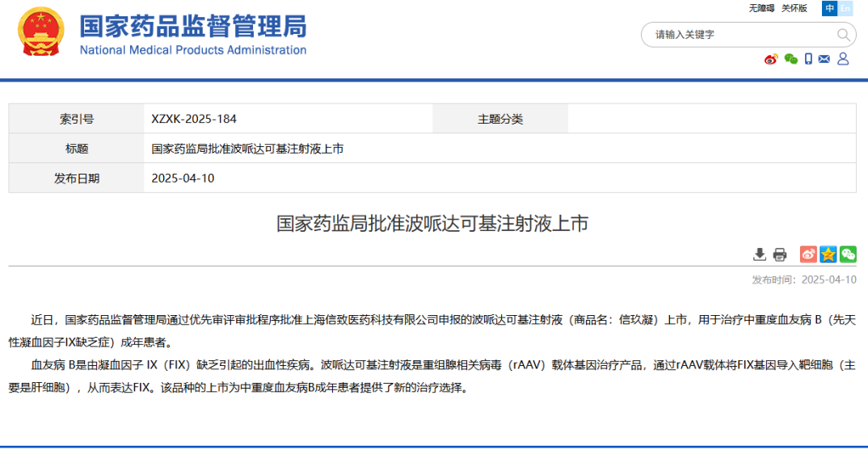Click the email envelope icon in the header
This screenshot has height=450, width=868.
[824, 59]
